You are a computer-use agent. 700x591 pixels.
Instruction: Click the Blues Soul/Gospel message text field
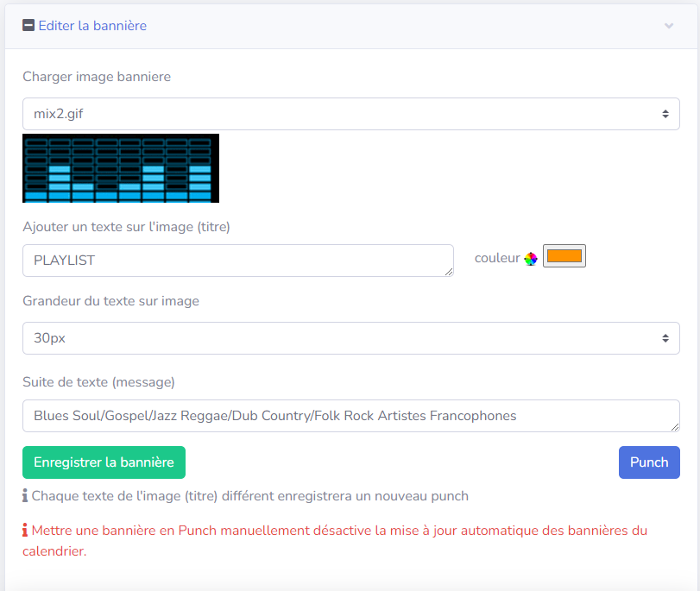click(351, 416)
